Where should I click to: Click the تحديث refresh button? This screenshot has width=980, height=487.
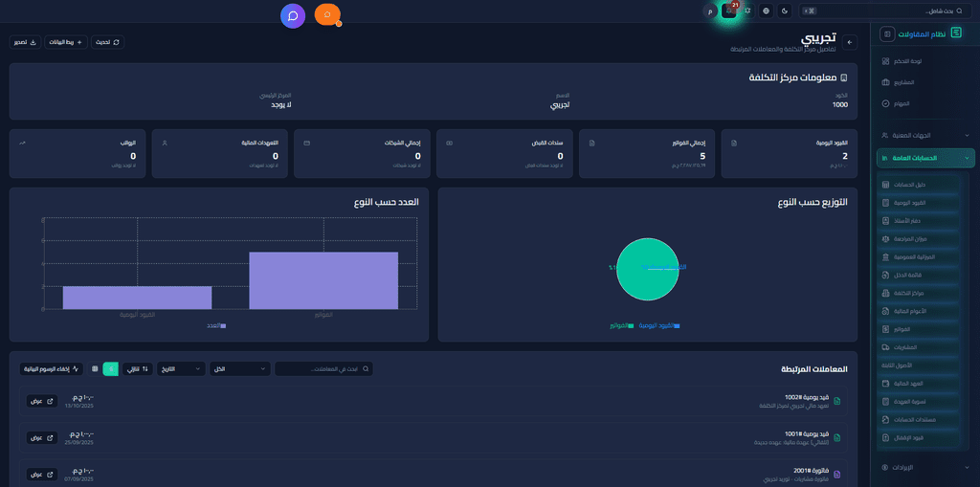(107, 42)
